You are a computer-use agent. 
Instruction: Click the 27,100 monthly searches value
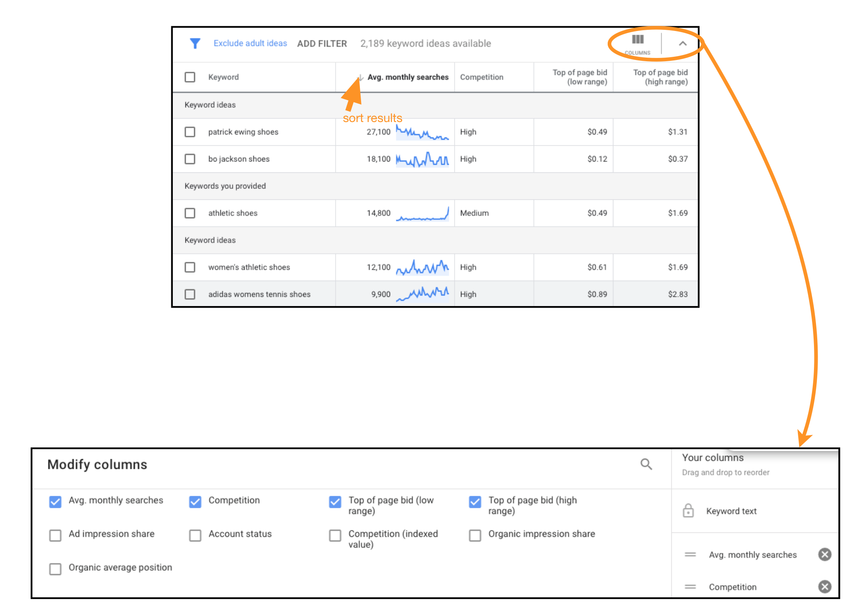[x=378, y=132]
